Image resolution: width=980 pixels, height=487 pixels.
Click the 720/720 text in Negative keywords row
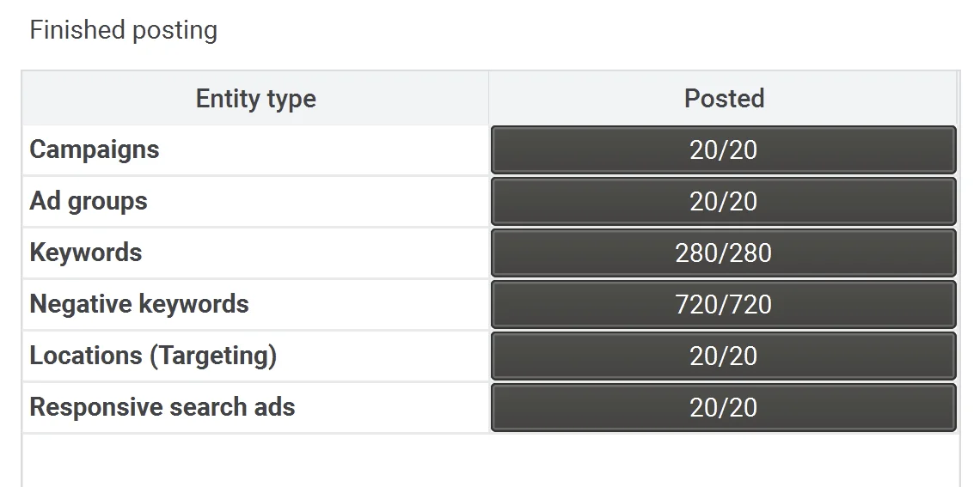click(x=723, y=304)
